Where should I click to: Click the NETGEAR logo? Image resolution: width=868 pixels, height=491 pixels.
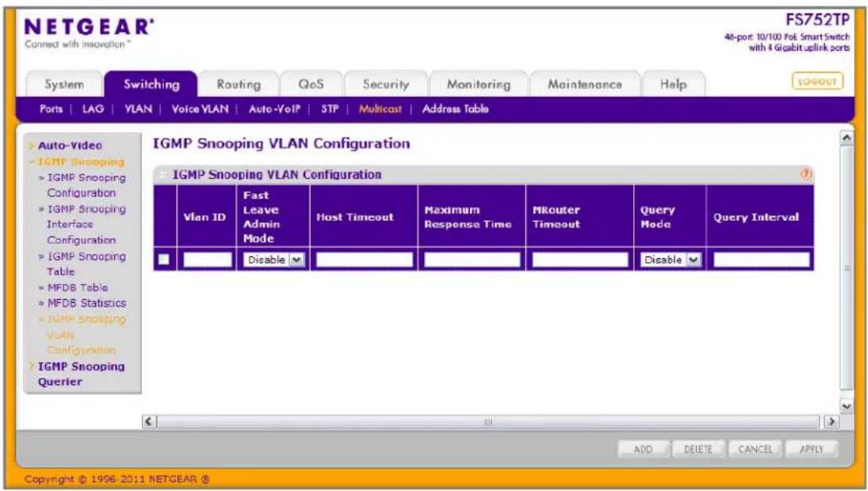click(x=89, y=27)
